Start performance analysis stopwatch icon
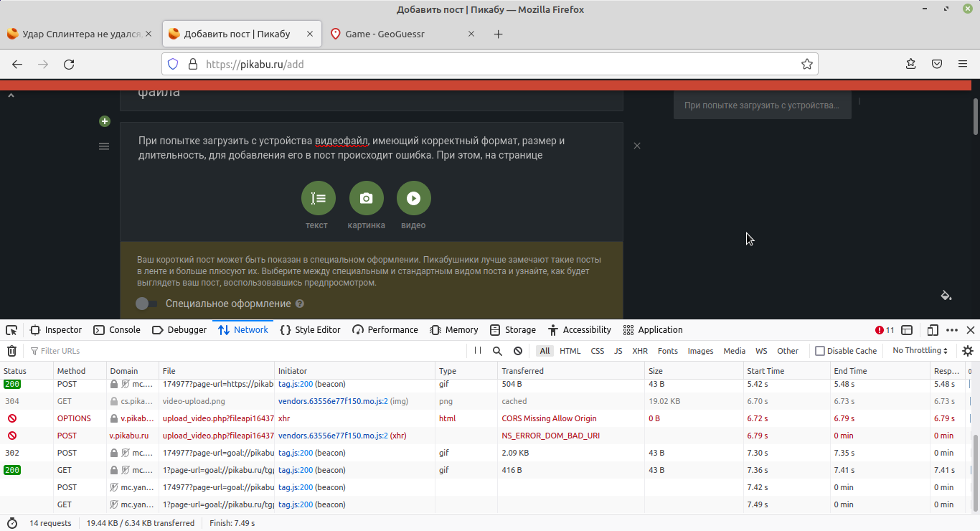980x531 pixels. pos(12,523)
